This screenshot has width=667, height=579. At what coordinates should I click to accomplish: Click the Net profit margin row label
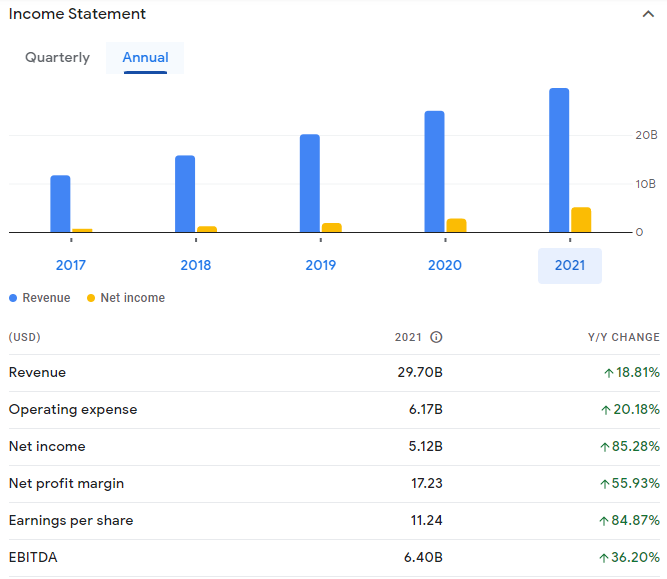pyautogui.click(x=66, y=483)
